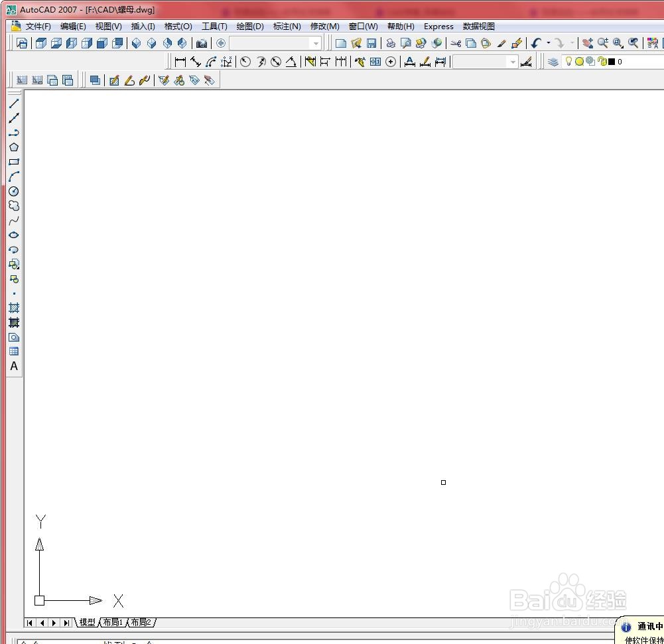Click the Zoom Realtime icon
The height and width of the screenshot is (644, 664).
pos(602,43)
